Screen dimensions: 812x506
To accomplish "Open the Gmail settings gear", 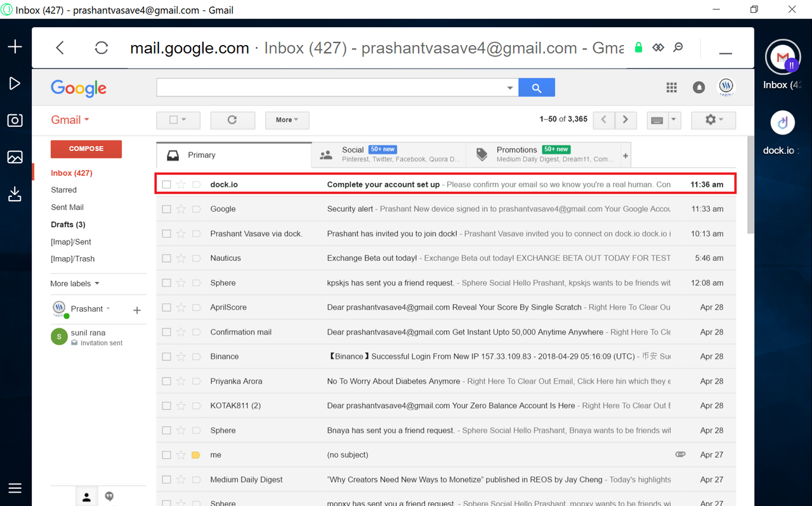I will pos(713,120).
